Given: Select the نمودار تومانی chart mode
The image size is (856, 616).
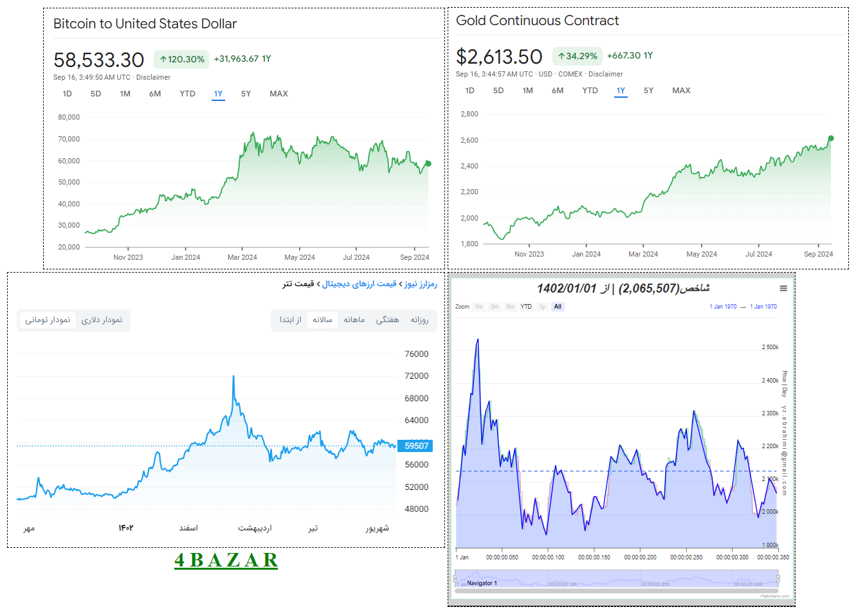Looking at the screenshot, I should pos(48,320).
